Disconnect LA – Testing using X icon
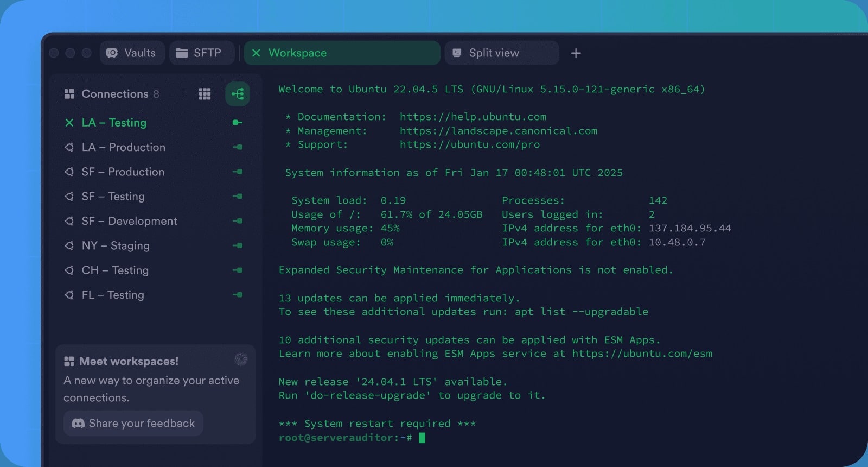Image resolution: width=868 pixels, height=467 pixels. (x=69, y=123)
